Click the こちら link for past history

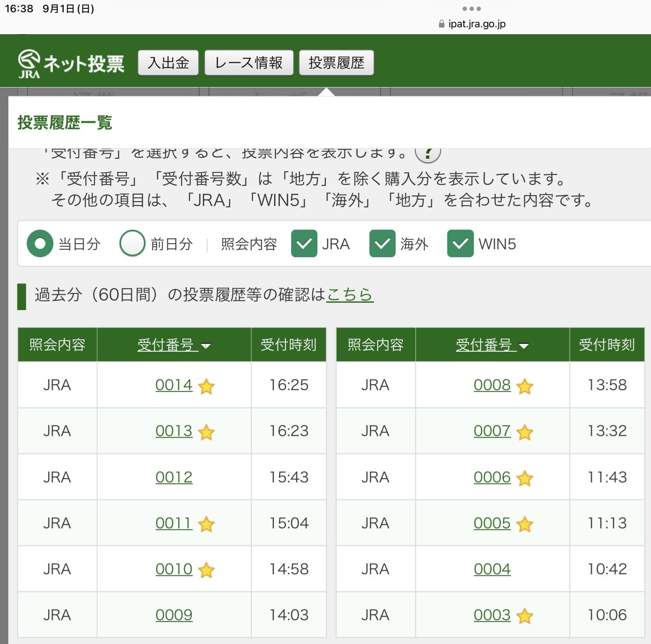350,294
